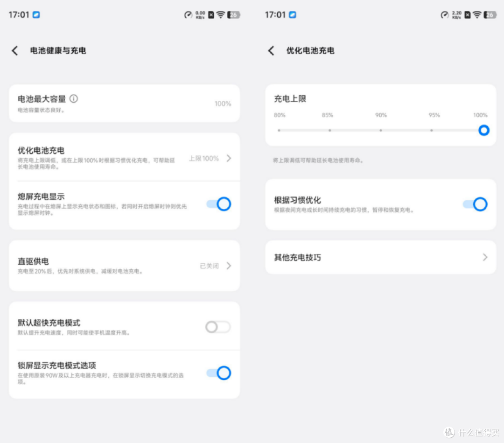Tap the 优化电池充电 page title
Screen dimensions: 504x443
310,50
